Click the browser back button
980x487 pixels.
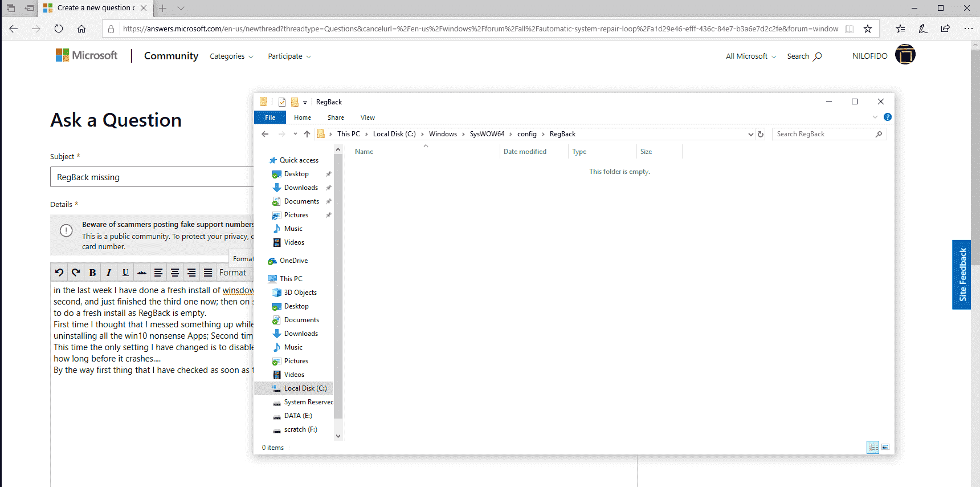[x=14, y=29]
